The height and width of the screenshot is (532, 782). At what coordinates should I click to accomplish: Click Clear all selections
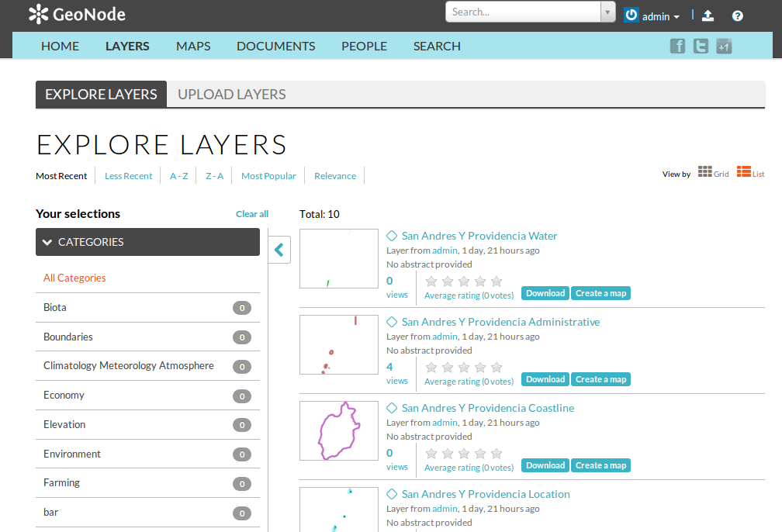pyautogui.click(x=252, y=214)
